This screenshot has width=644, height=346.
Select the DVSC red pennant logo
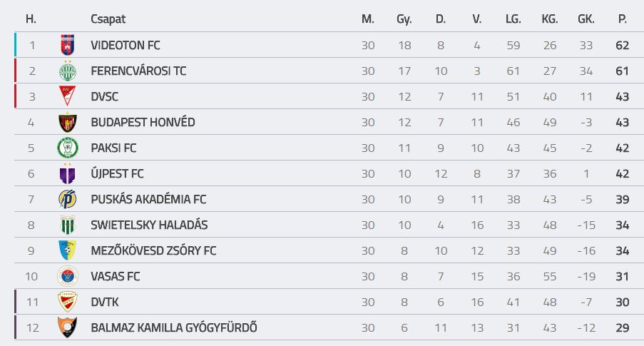tap(67, 96)
